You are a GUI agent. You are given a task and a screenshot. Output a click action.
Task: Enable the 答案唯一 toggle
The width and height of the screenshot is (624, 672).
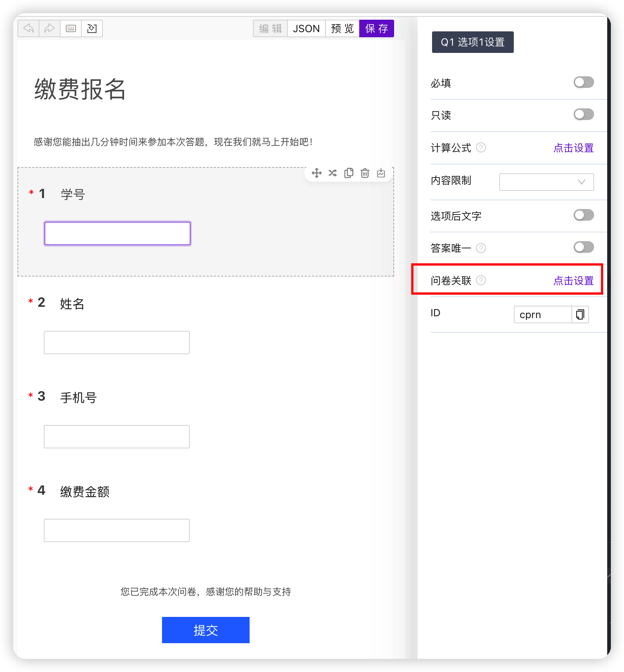583,247
